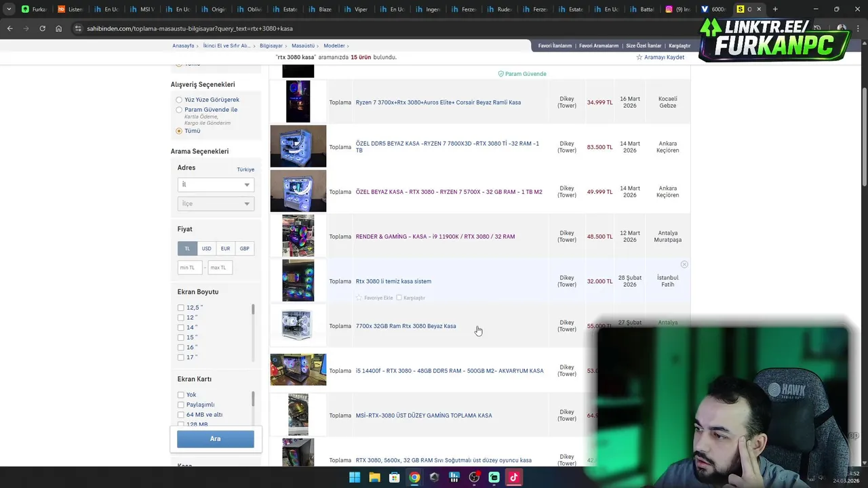
Task: Select the TL currency button
Action: click(x=187, y=249)
